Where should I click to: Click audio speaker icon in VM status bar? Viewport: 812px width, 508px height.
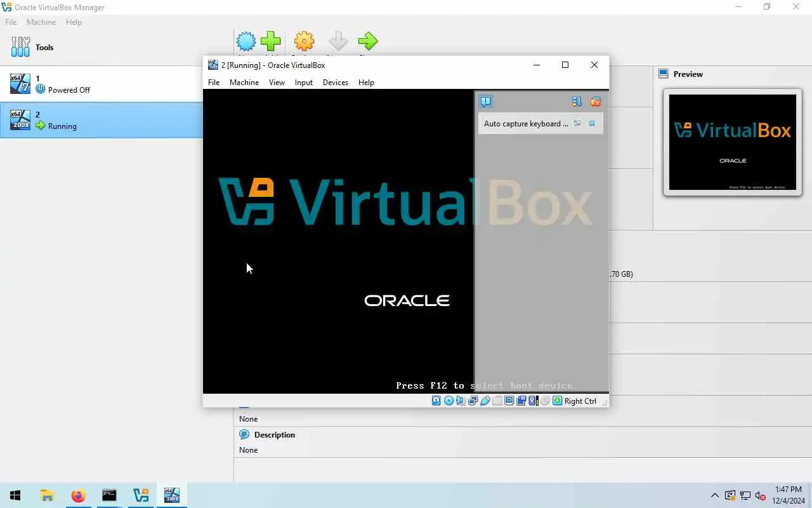(x=461, y=401)
